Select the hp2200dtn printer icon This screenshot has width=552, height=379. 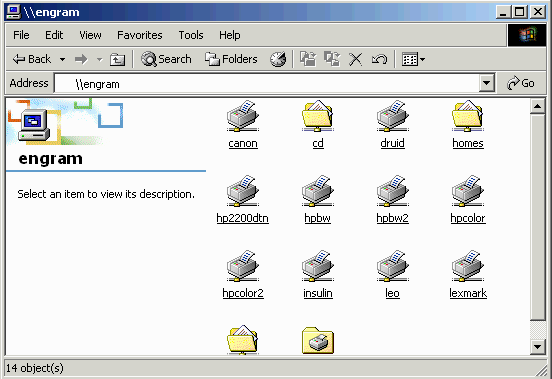pyautogui.click(x=243, y=191)
